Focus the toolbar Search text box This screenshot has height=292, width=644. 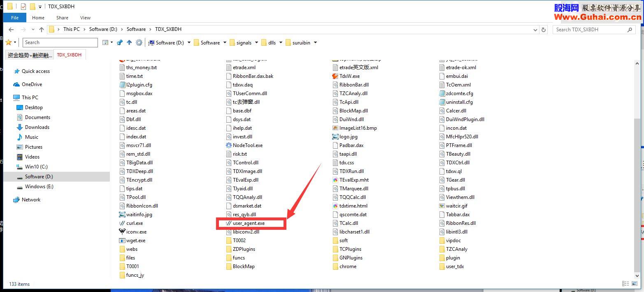(60, 42)
